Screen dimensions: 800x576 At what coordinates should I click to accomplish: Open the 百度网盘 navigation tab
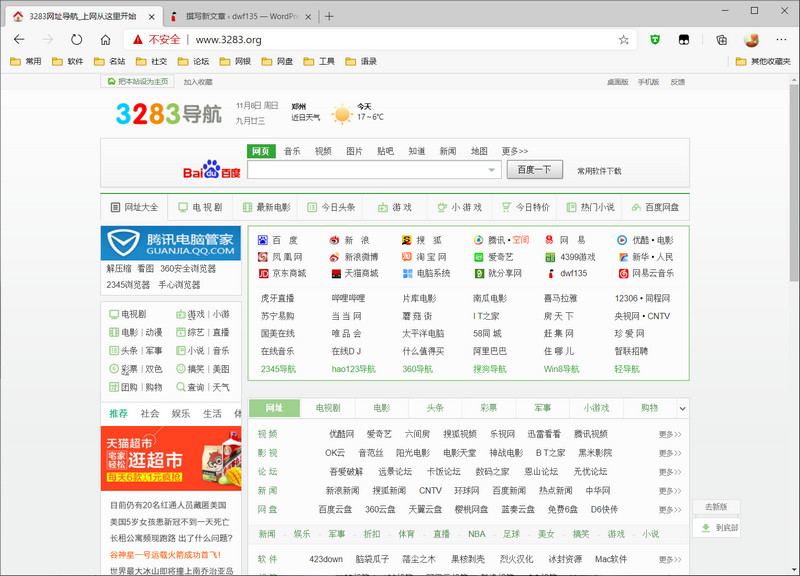[656, 207]
